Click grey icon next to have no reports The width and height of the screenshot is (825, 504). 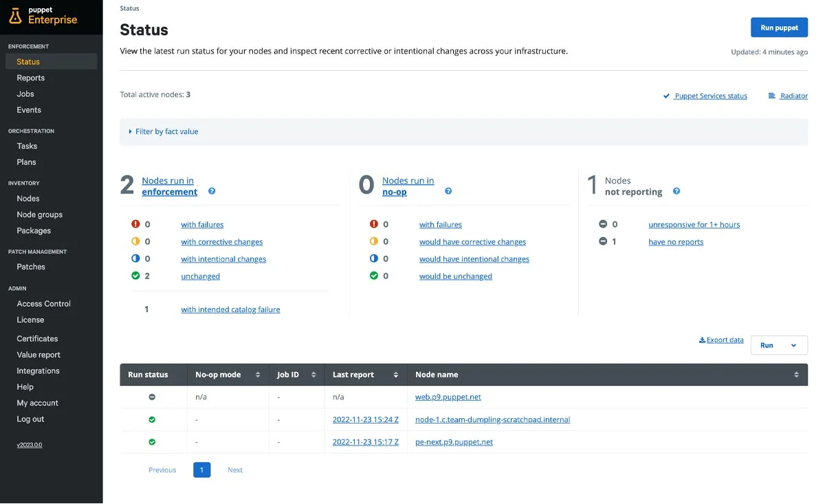click(x=603, y=241)
